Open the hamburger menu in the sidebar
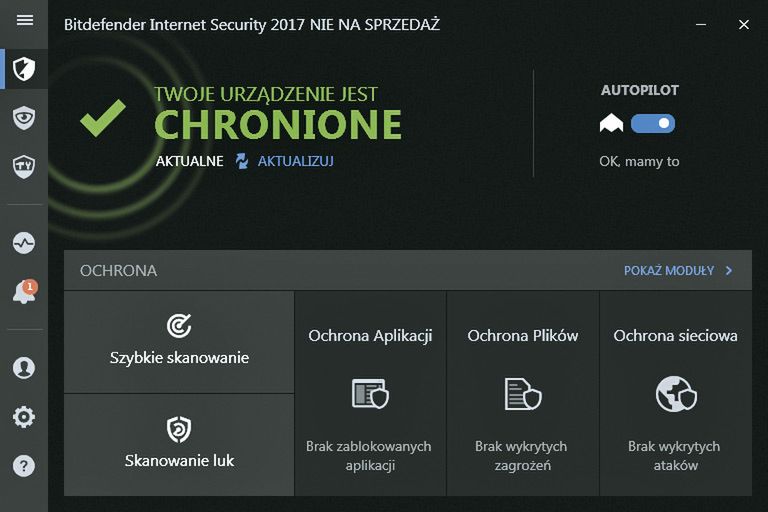768x512 pixels. click(25, 20)
